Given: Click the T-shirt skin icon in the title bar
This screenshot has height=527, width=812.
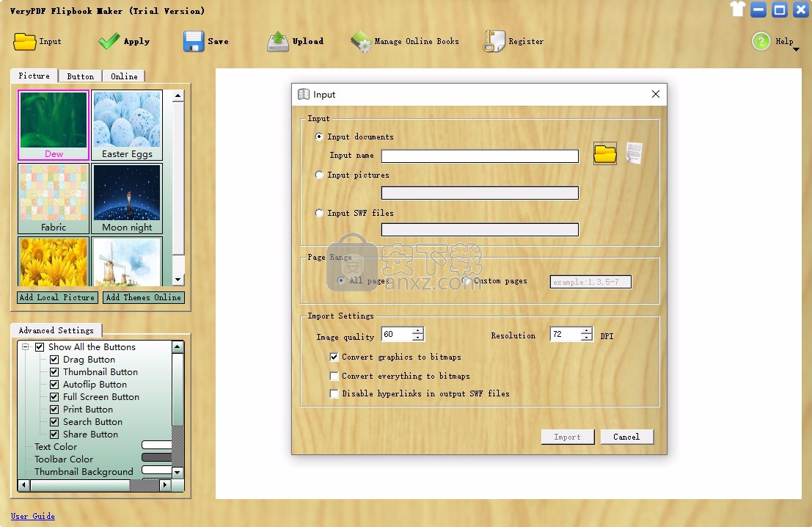Looking at the screenshot, I should pyautogui.click(x=737, y=9).
